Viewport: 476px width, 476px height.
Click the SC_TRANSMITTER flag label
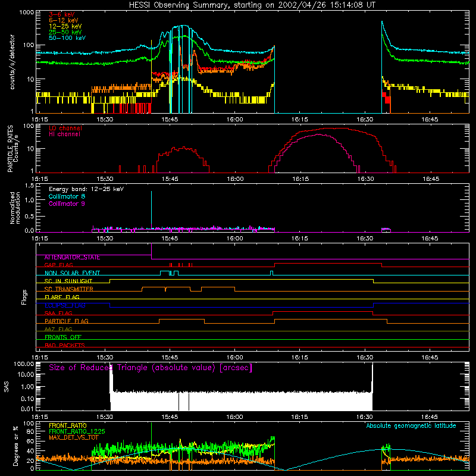(69, 289)
